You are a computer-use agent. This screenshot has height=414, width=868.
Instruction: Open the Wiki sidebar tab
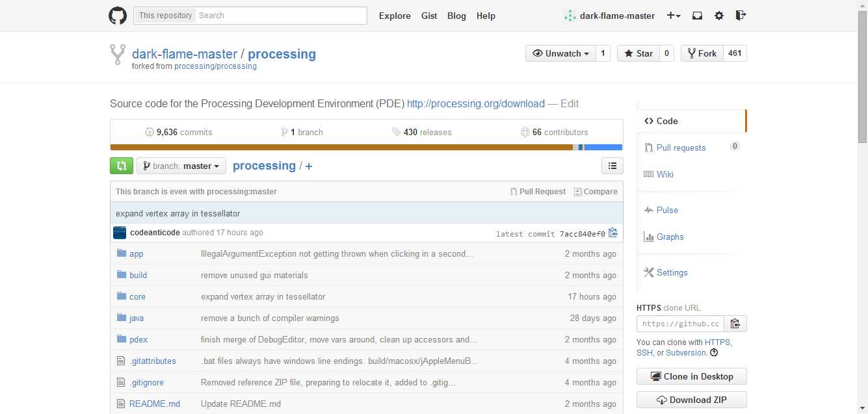point(691,174)
